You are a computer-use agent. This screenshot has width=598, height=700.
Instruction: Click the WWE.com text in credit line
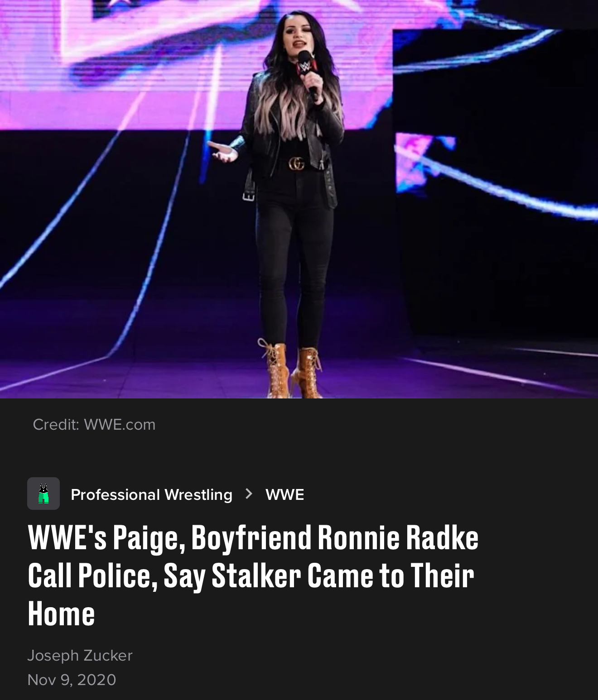click(x=120, y=424)
